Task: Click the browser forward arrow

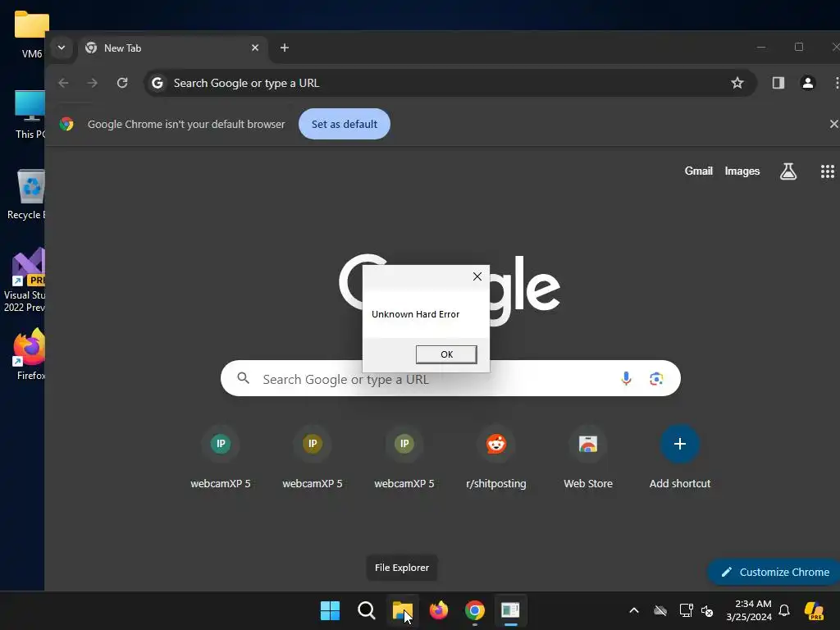Action: [93, 83]
